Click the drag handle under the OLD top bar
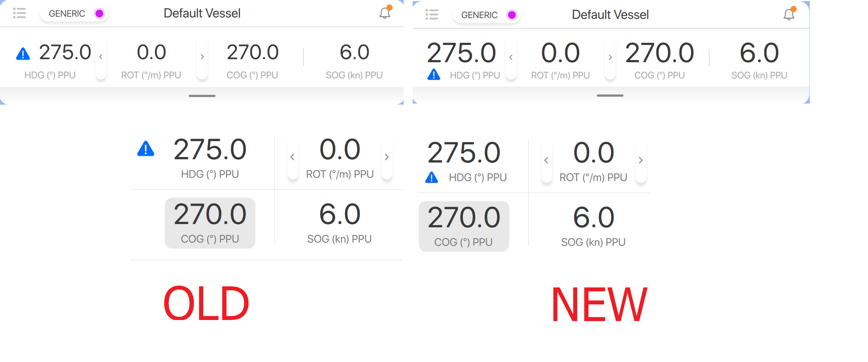 click(202, 96)
